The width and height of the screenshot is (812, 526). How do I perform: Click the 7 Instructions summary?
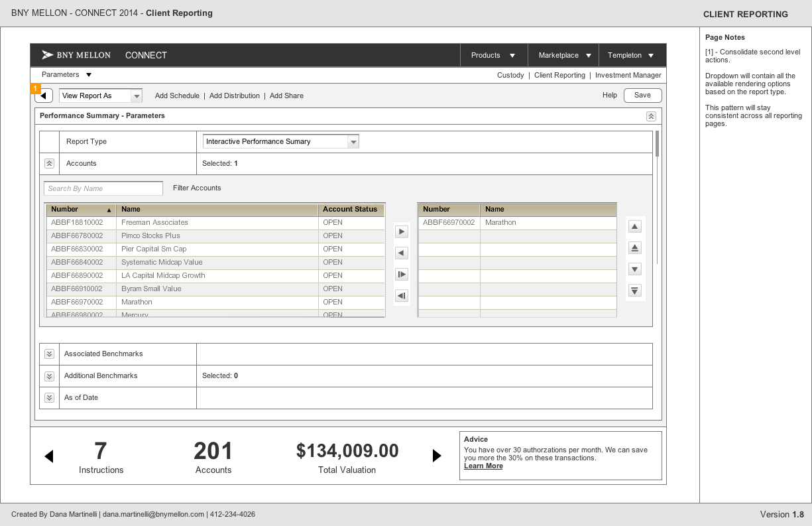point(101,458)
